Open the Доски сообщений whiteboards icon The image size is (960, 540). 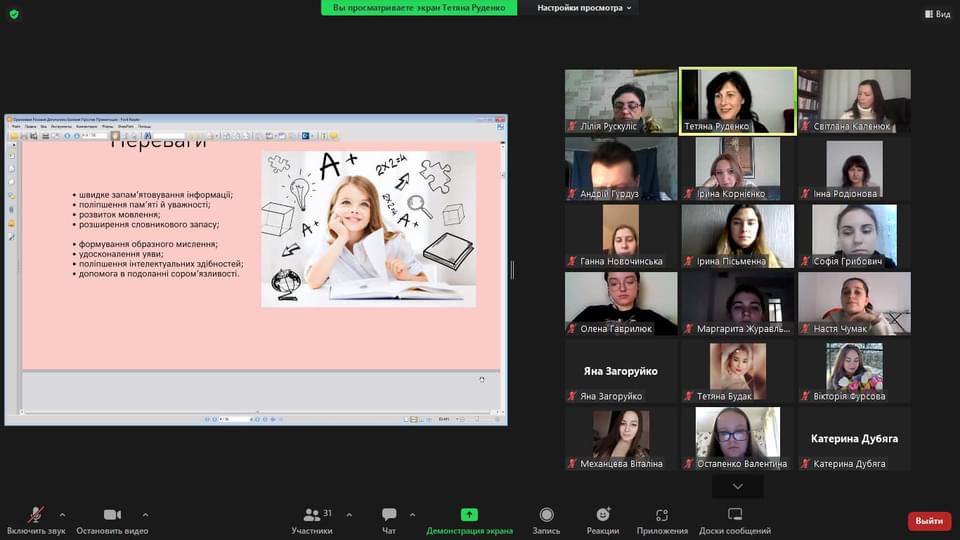pyautogui.click(x=735, y=515)
